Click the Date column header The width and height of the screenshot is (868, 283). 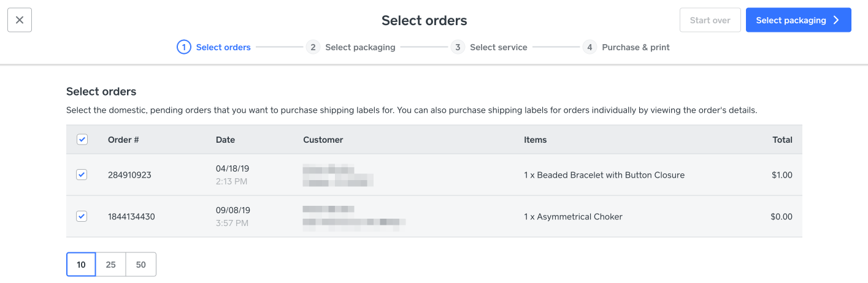pyautogui.click(x=225, y=140)
